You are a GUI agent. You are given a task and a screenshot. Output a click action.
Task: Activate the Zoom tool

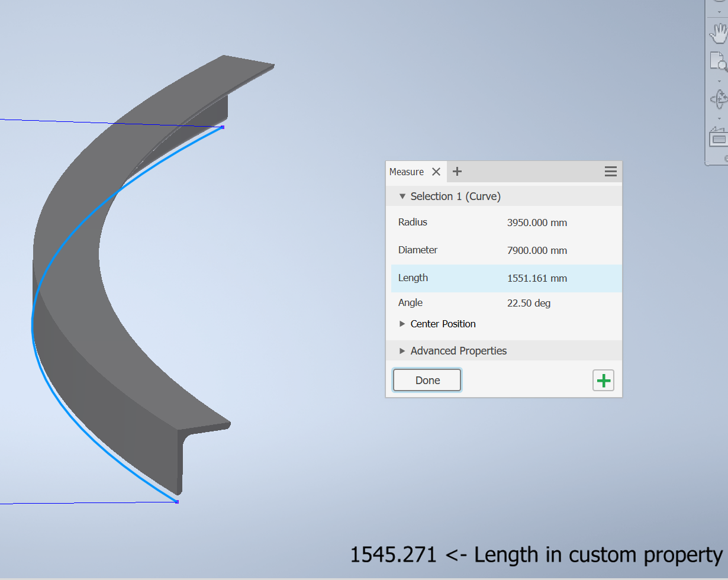[x=718, y=61]
